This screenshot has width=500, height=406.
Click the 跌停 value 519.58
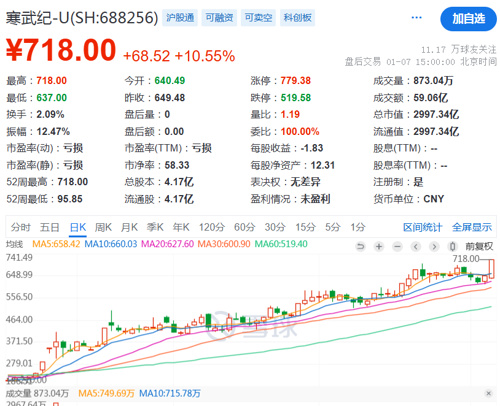click(x=296, y=98)
